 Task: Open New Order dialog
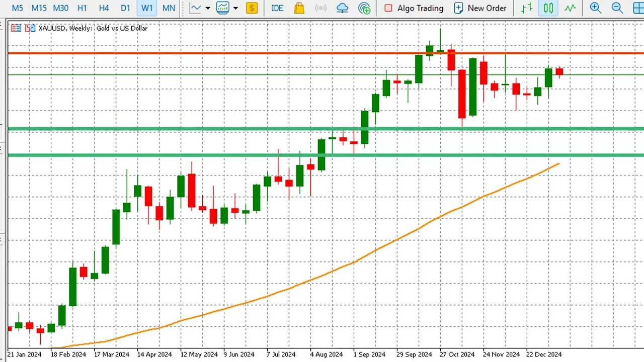pyautogui.click(x=480, y=8)
